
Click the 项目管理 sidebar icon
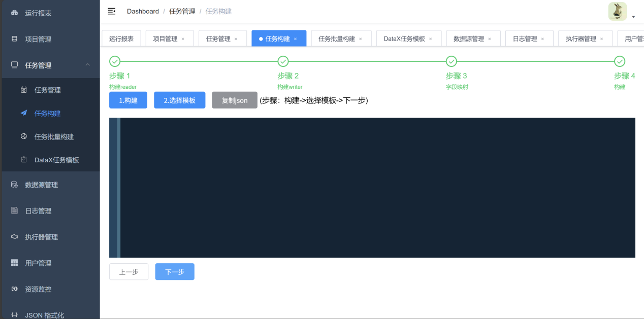click(x=14, y=39)
